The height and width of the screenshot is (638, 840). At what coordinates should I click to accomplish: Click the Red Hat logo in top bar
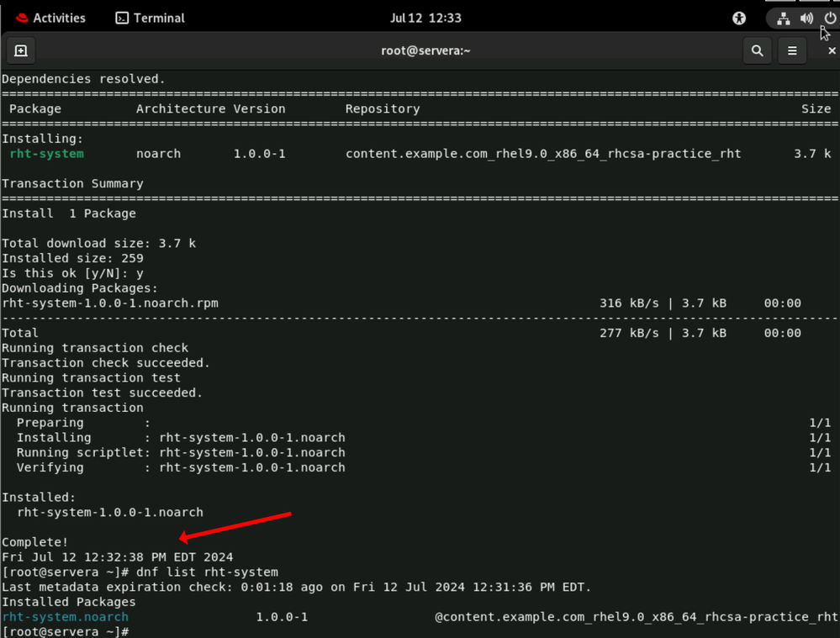[22, 18]
